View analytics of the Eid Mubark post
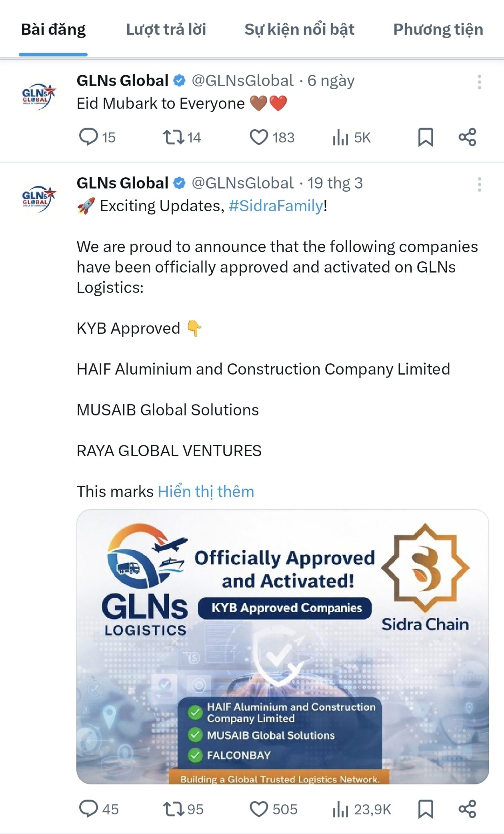 tap(340, 137)
